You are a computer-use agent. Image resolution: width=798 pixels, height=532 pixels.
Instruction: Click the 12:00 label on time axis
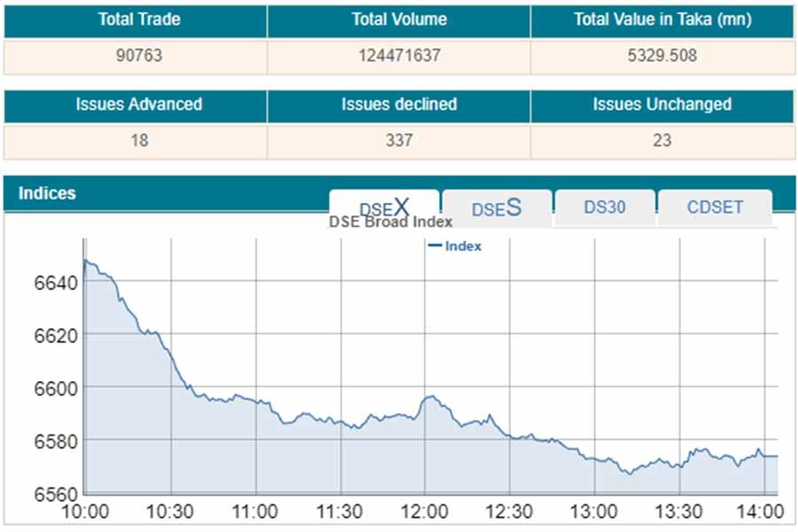point(425,512)
